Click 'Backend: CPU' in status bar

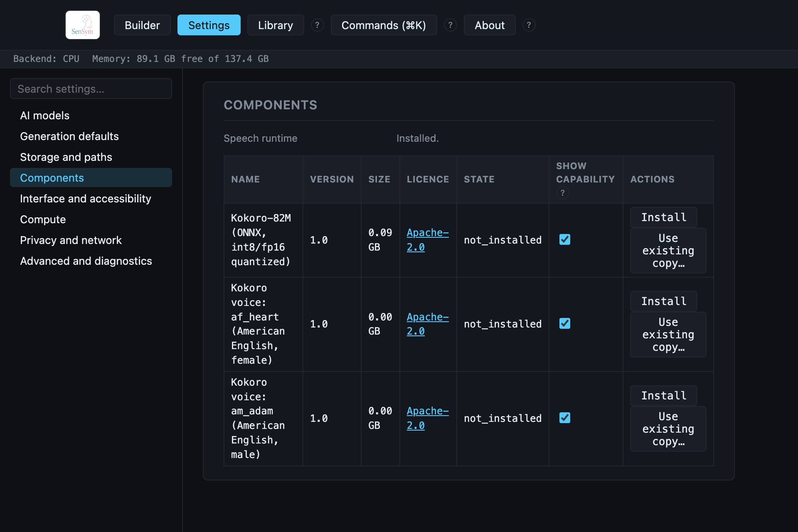[x=46, y=59]
